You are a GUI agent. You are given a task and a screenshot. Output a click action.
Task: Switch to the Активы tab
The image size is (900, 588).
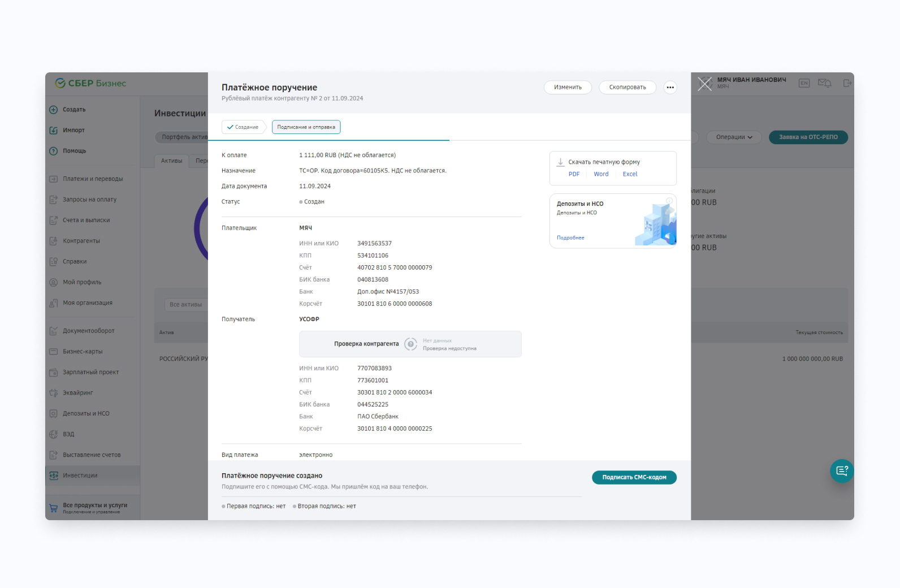pos(171,161)
